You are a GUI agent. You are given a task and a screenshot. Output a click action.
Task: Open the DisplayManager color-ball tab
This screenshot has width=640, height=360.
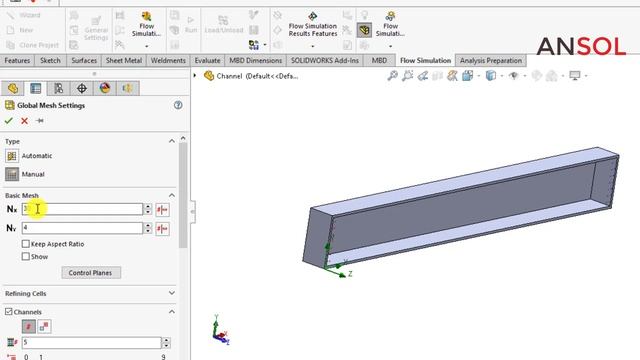tap(105, 88)
